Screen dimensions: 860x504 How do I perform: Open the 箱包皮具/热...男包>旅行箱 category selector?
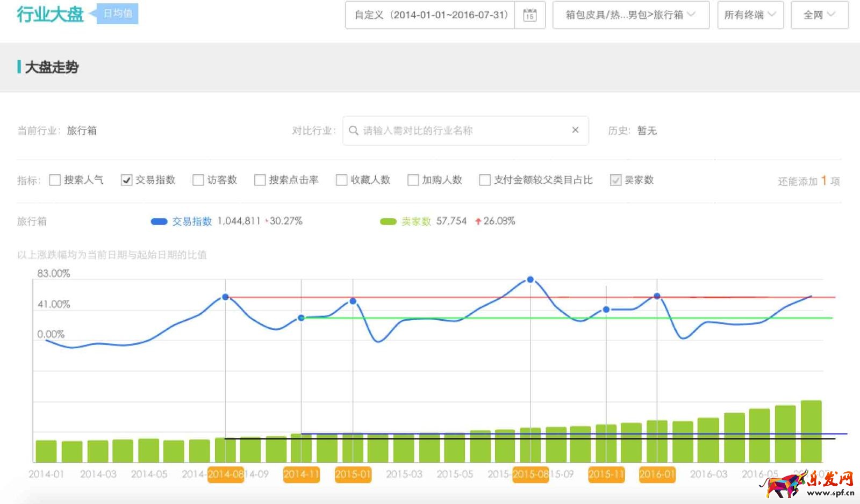pyautogui.click(x=629, y=15)
